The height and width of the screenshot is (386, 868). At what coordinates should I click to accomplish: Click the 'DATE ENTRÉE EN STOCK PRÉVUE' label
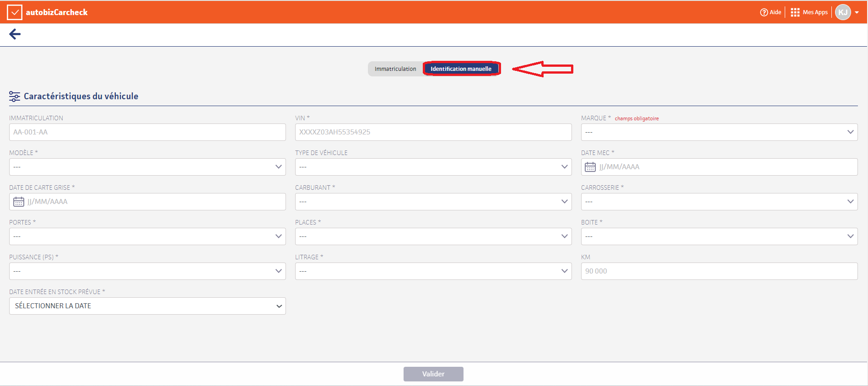[57, 292]
